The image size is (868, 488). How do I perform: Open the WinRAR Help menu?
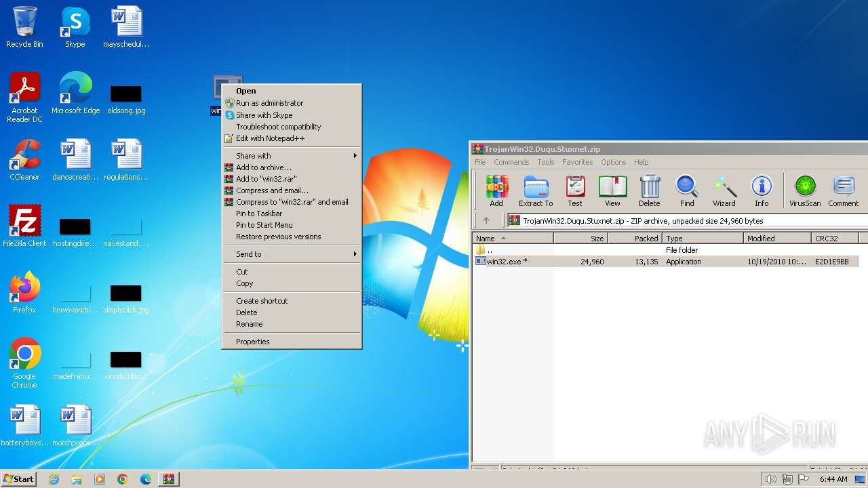coord(642,162)
